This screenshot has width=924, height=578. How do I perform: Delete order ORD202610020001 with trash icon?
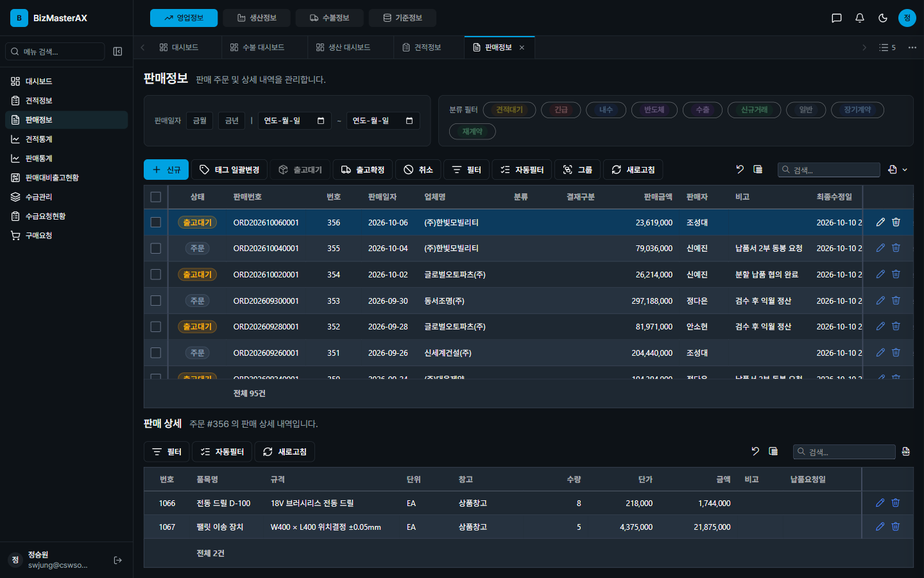click(x=896, y=274)
